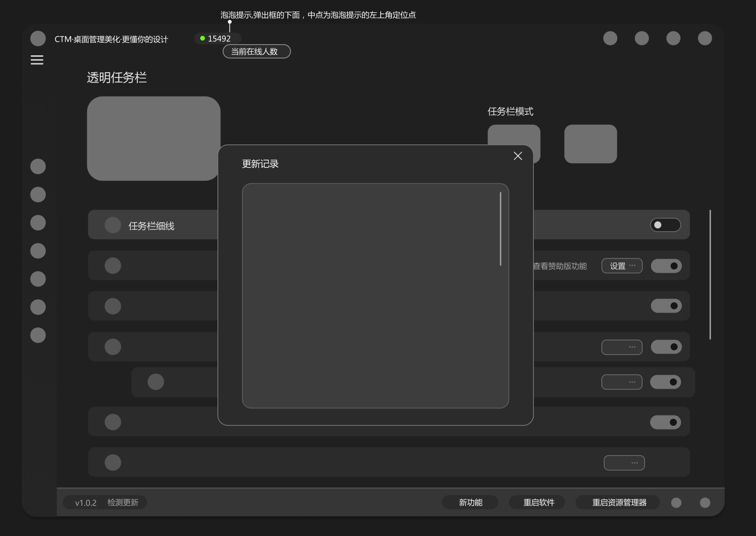Click the rightmost circle icon in bottom bar

[704, 503]
